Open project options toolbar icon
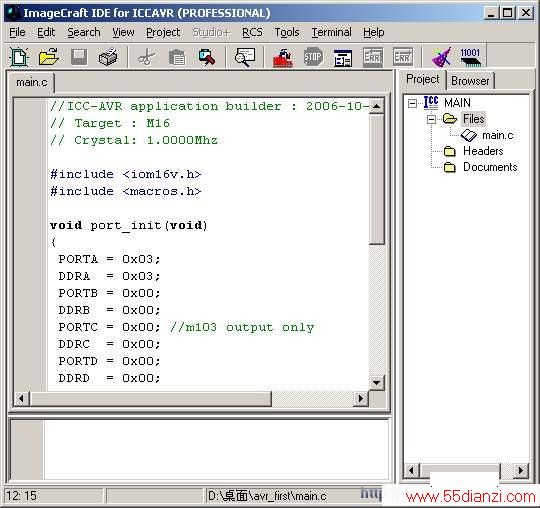 click(343, 58)
